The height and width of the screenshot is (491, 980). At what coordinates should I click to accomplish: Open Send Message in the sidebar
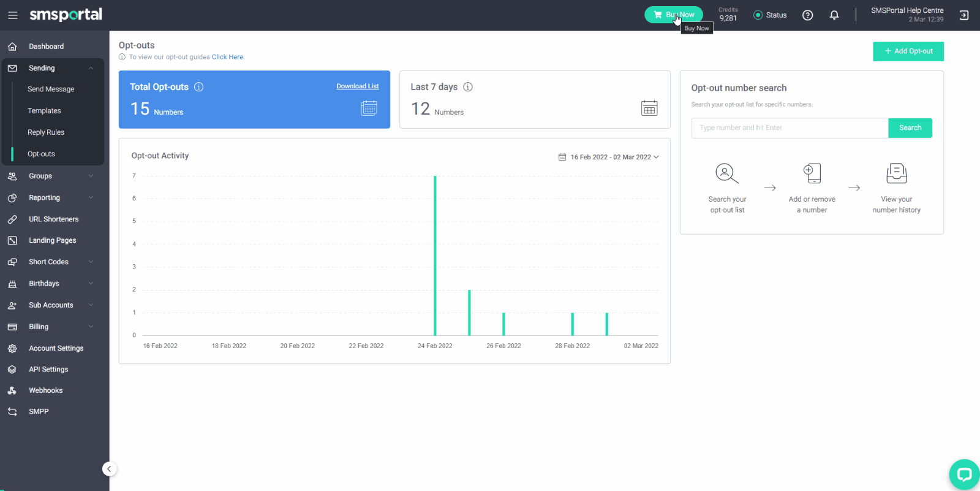51,89
